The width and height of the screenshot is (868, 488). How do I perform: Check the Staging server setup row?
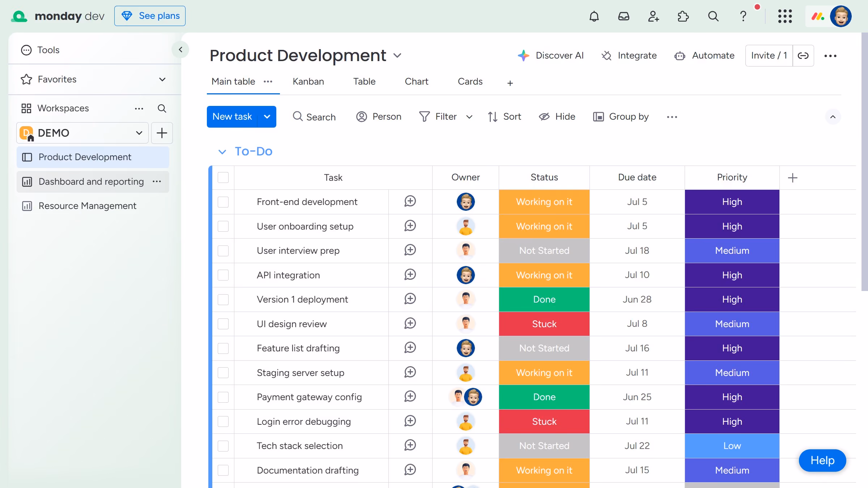223,373
